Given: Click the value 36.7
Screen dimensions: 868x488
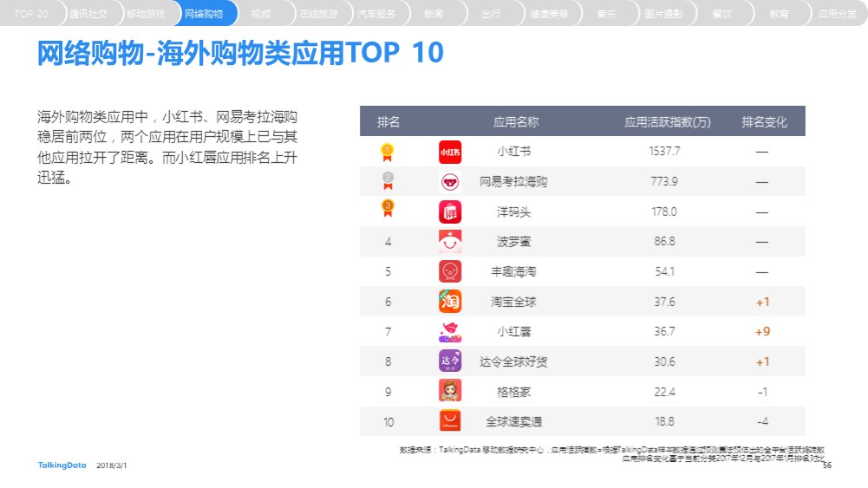Looking at the screenshot, I should [x=664, y=331].
